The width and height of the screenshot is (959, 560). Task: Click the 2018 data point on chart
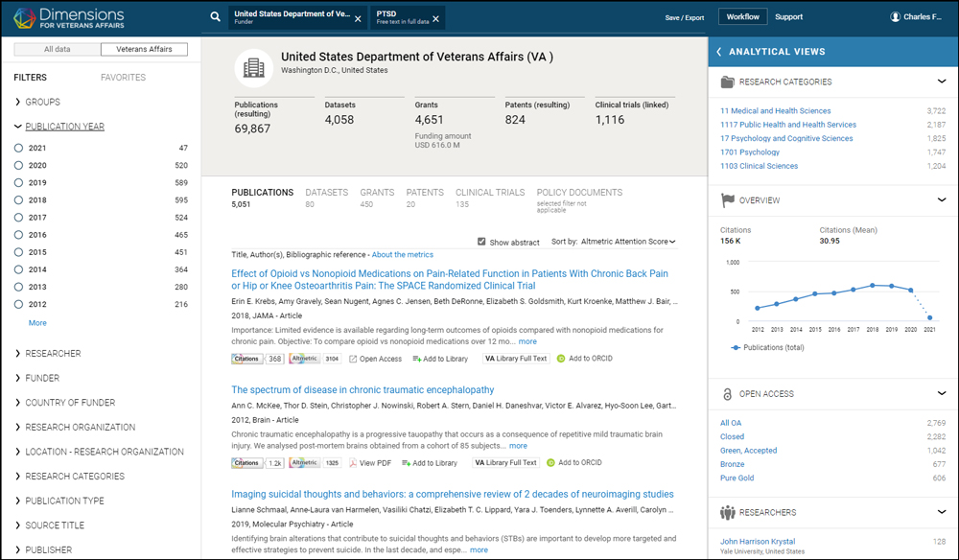pyautogui.click(x=873, y=286)
